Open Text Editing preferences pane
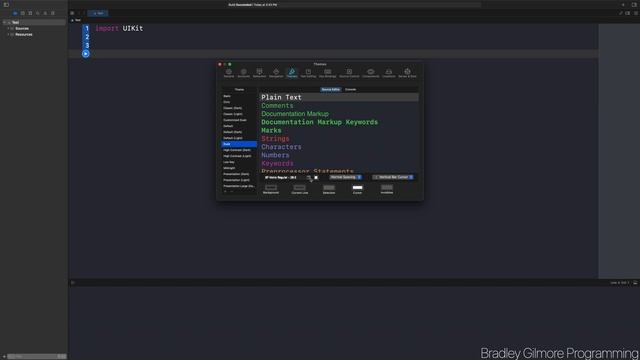The height and width of the screenshot is (360, 640). [x=308, y=73]
